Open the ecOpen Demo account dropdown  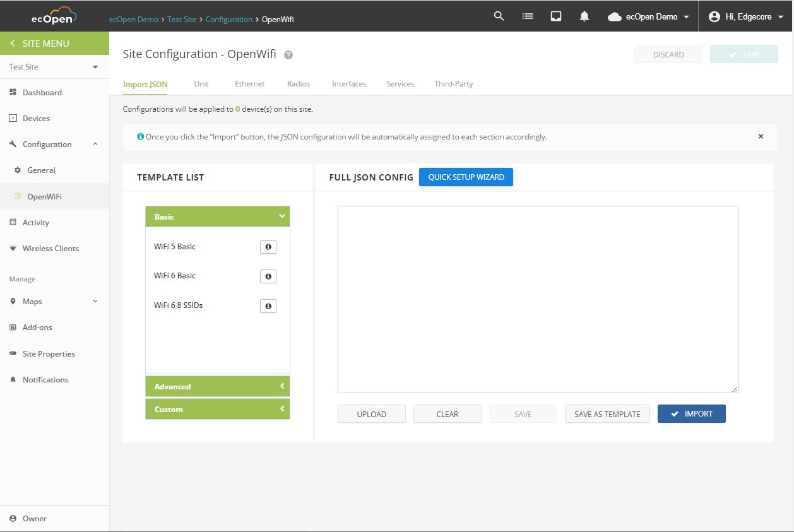[x=648, y=17]
